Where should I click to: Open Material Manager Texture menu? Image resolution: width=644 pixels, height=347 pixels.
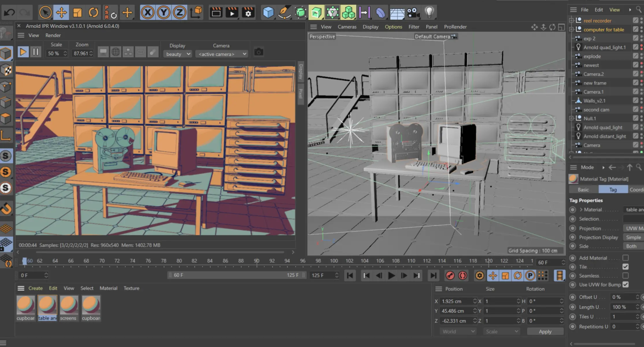coord(131,288)
